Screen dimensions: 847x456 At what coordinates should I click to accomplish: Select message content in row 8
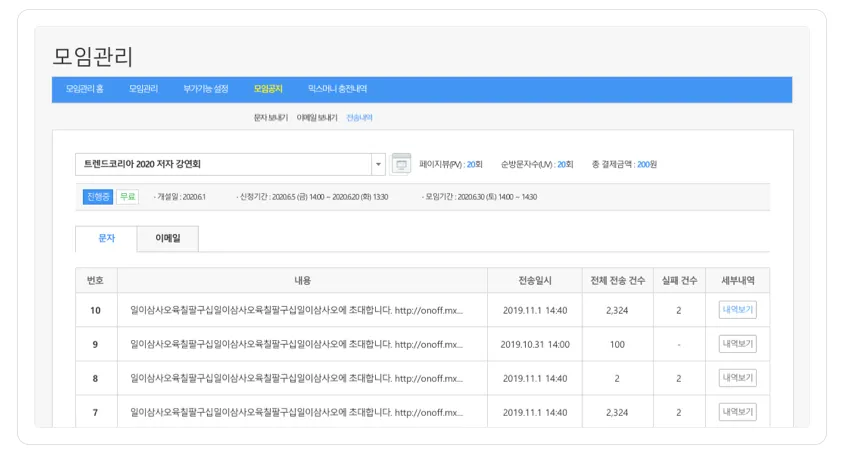pyautogui.click(x=297, y=379)
